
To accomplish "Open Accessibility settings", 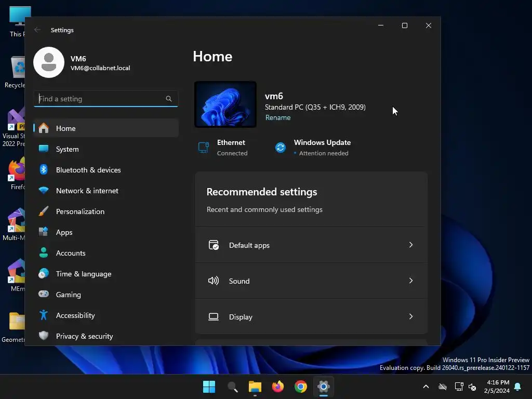I will tap(106, 315).
